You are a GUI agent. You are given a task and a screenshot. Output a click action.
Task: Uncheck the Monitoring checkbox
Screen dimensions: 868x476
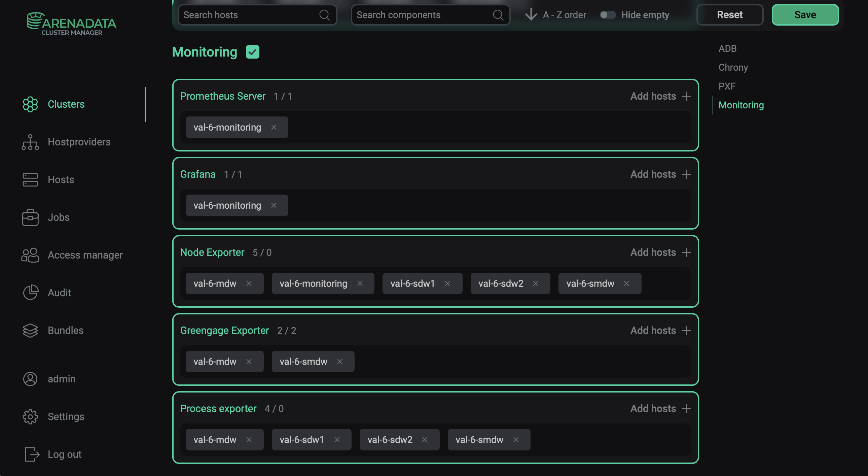253,52
